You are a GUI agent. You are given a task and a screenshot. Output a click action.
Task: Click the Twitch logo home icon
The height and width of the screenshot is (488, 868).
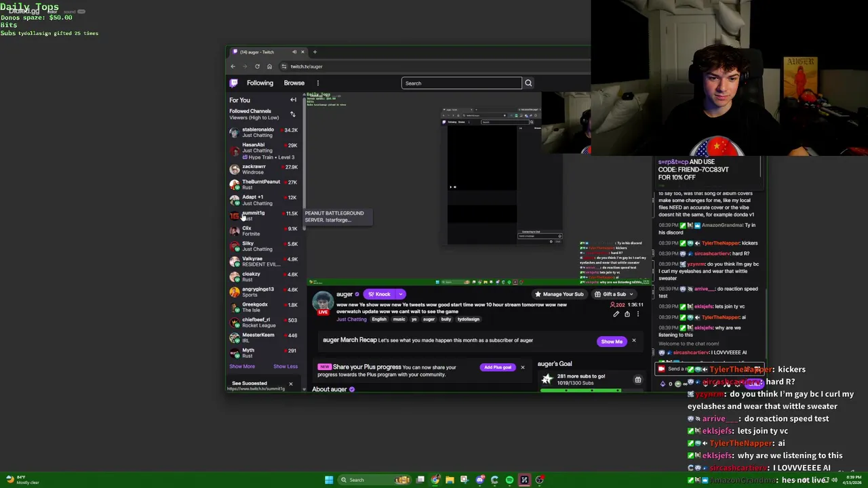point(233,83)
